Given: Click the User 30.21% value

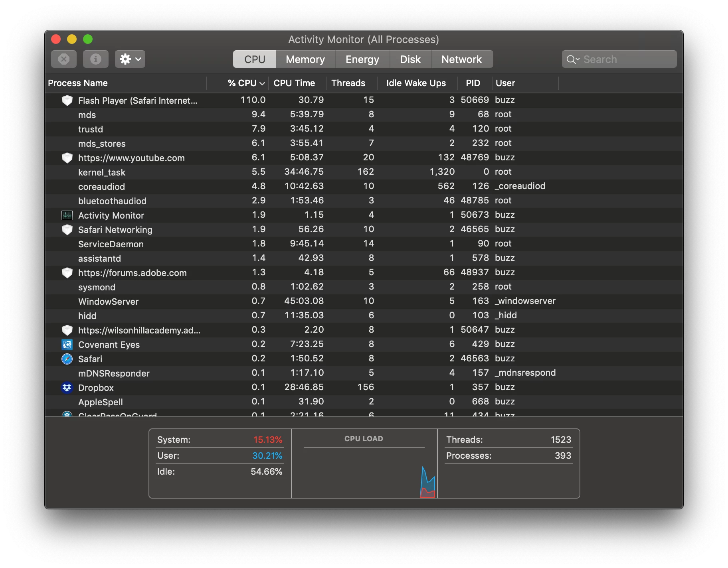Looking at the screenshot, I should (x=267, y=456).
